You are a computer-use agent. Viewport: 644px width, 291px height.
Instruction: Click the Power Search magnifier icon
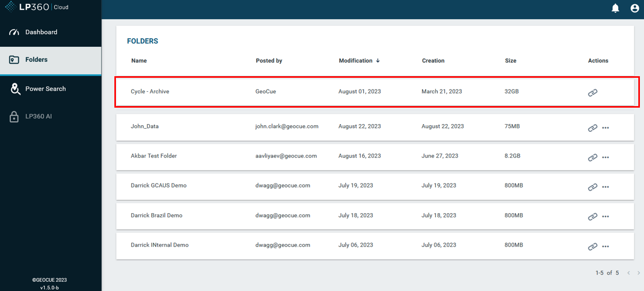15,89
